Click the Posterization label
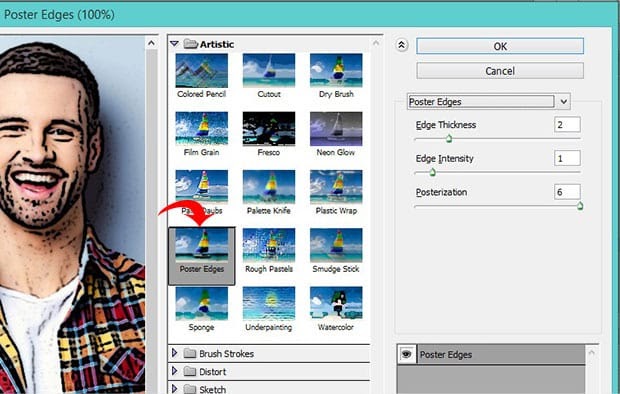This screenshot has width=620, height=394. point(441,192)
